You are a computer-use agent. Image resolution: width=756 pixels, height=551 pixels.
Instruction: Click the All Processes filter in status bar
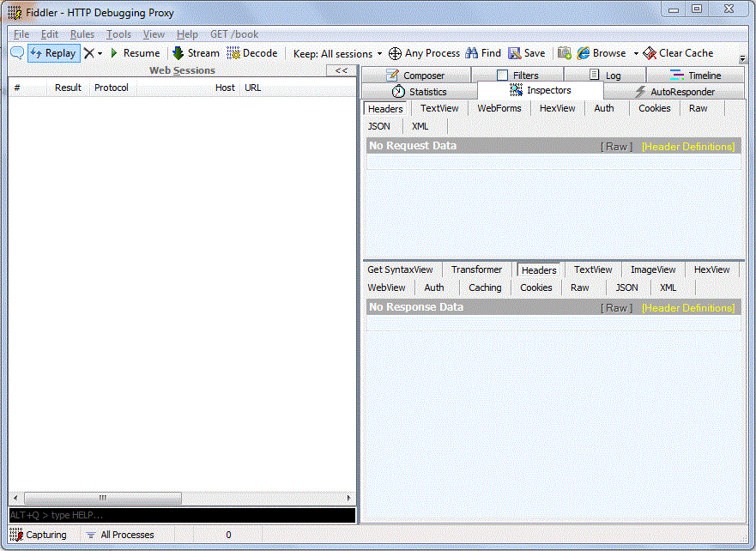(x=120, y=535)
